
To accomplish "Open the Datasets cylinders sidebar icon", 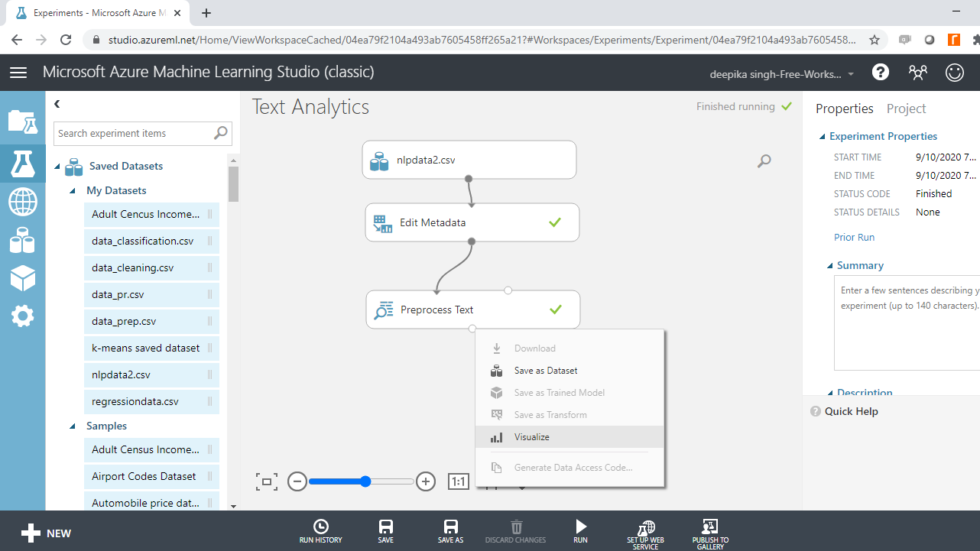I will pos(22,241).
